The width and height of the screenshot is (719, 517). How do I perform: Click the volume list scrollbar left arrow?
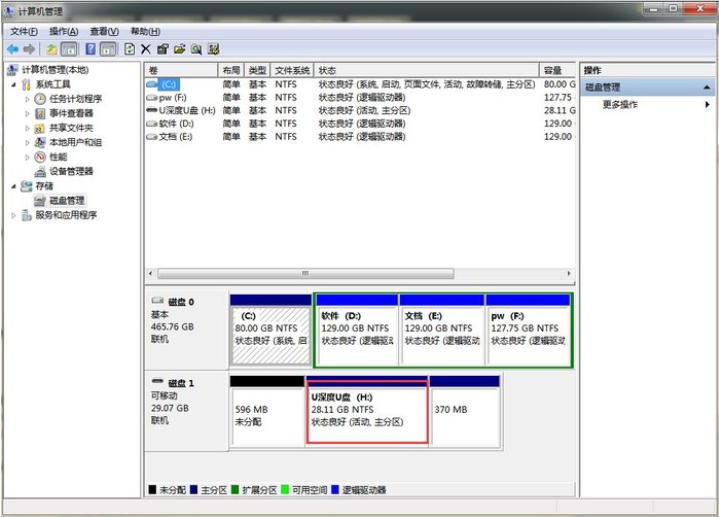151,273
